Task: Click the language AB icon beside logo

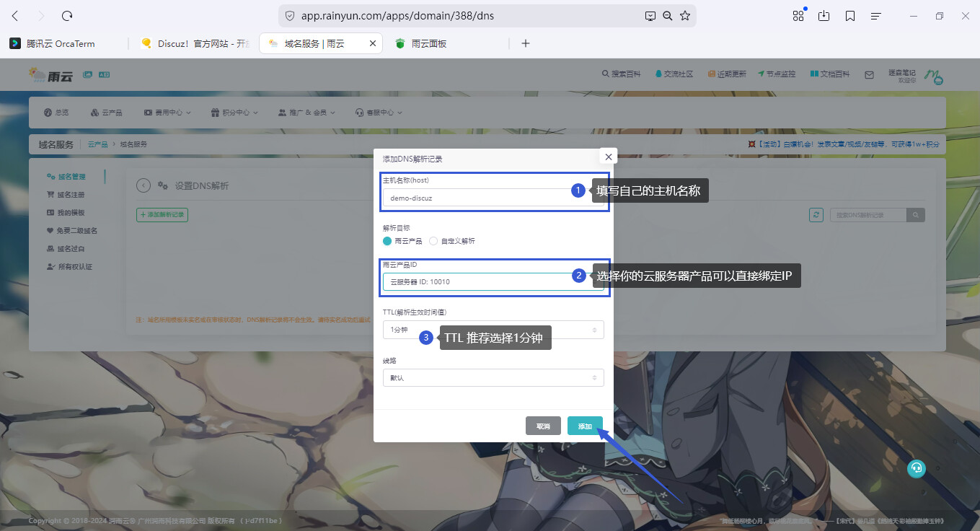Action: click(x=104, y=74)
